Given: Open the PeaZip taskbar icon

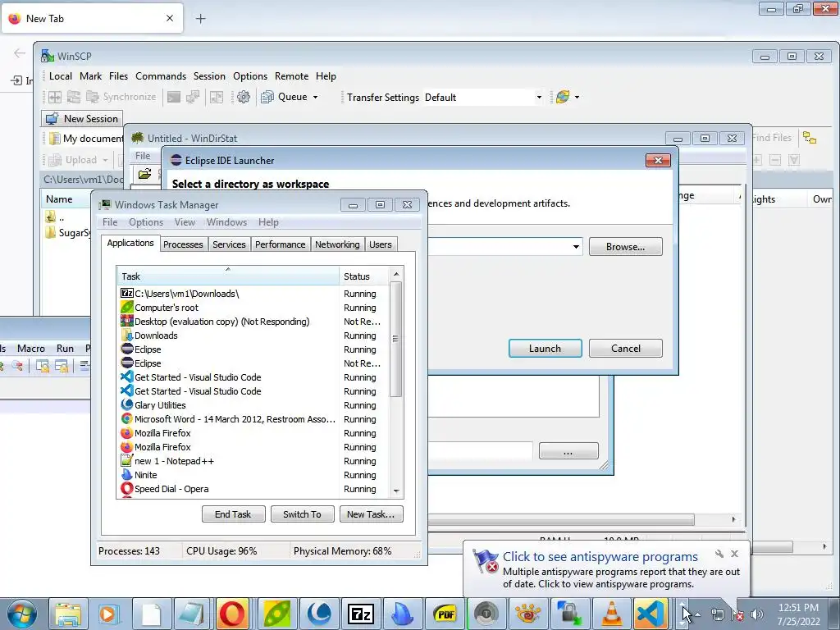Looking at the screenshot, I should 277,614.
